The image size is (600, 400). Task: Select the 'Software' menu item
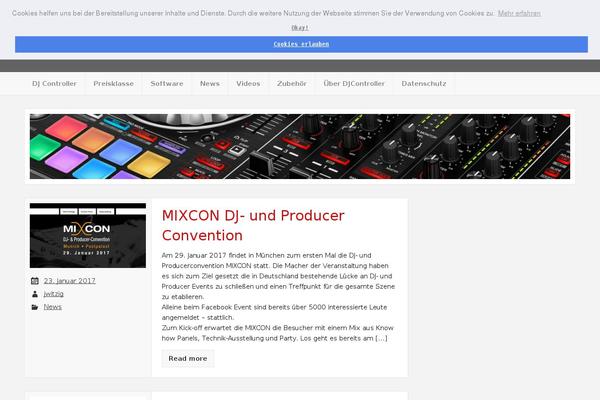coord(167,83)
